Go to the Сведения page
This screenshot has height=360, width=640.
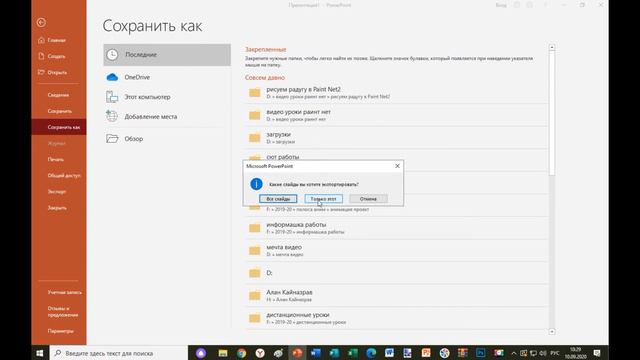pos(58,95)
